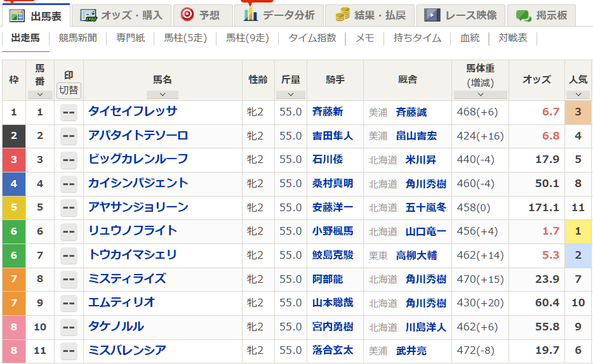Expand the sort arrow under 馬体重 header
Image resolution: width=593 pixels, height=364 pixels.
coord(480,94)
